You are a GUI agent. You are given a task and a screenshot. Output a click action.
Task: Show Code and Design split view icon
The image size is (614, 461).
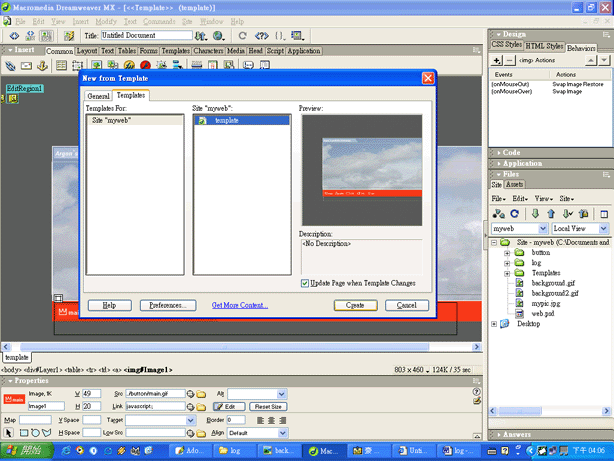coord(30,36)
